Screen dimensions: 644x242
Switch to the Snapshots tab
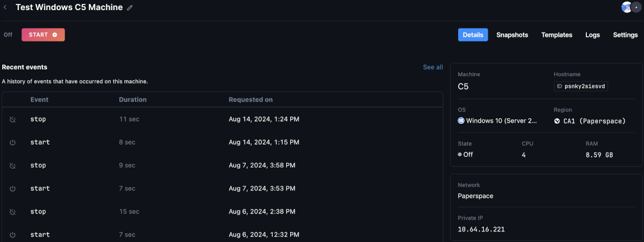pos(512,35)
